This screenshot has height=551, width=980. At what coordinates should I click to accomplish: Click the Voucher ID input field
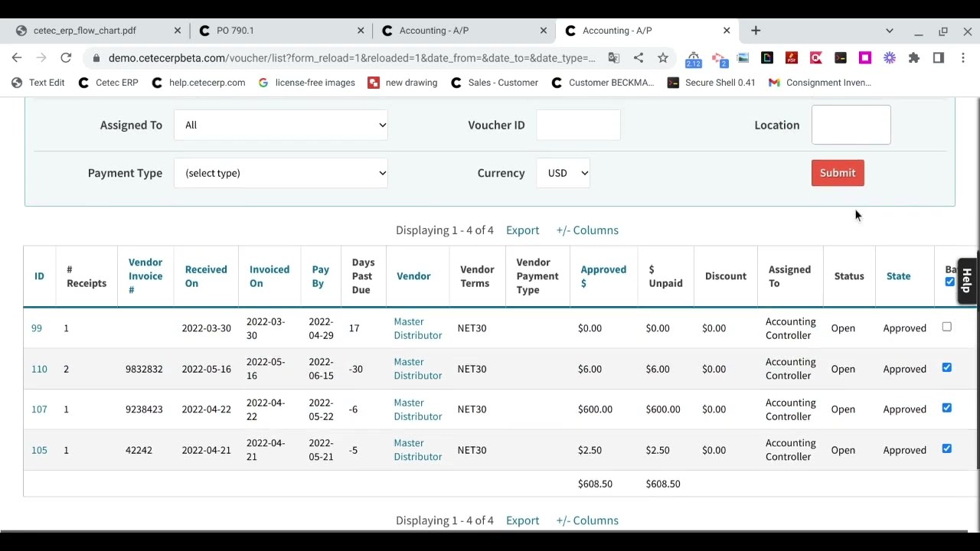578,125
